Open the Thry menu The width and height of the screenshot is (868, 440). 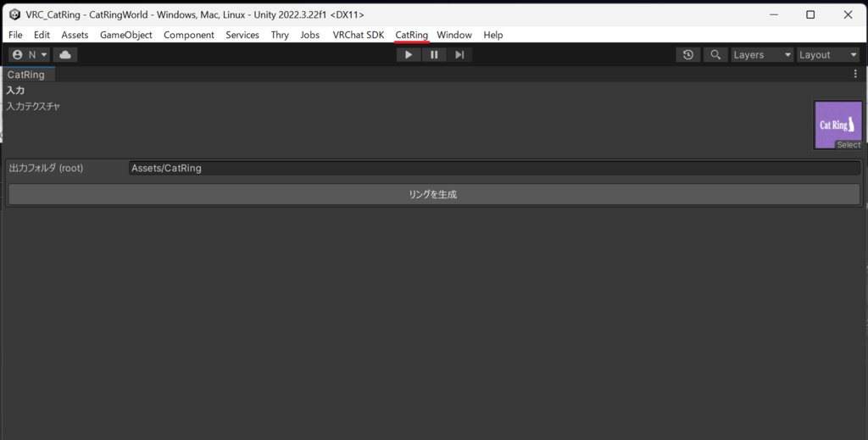(x=280, y=35)
